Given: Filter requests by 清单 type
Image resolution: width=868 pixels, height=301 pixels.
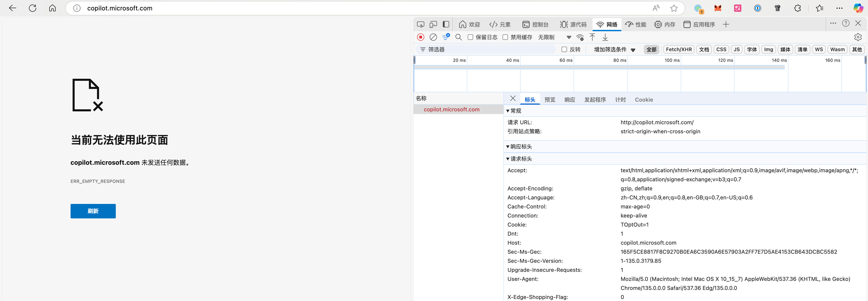Looking at the screenshot, I should (802, 49).
